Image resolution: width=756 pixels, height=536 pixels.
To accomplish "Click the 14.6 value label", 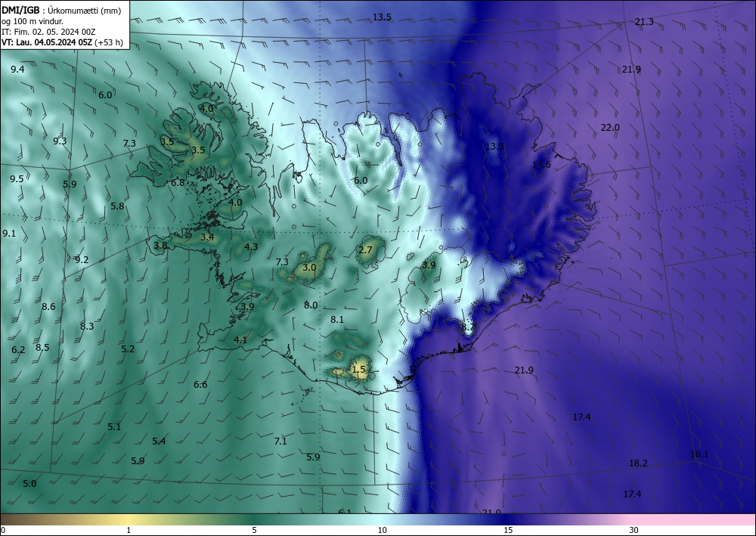I will [x=541, y=165].
